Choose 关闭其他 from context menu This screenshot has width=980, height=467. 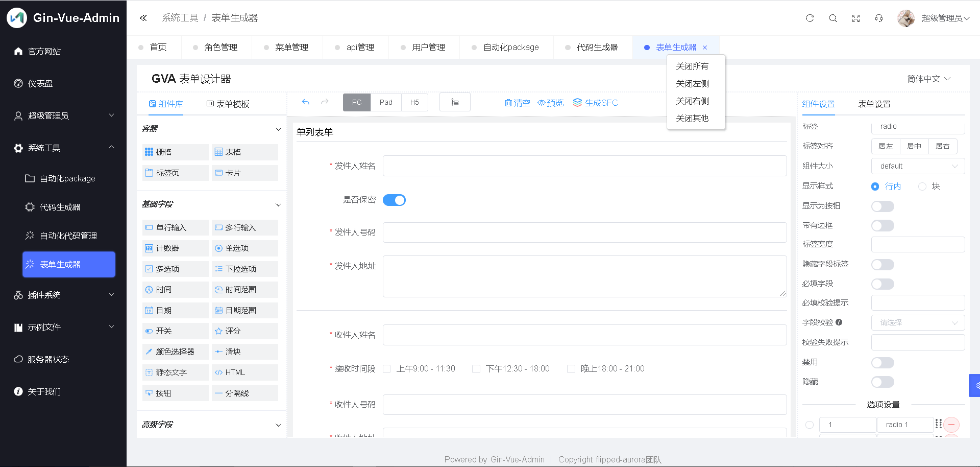pyautogui.click(x=692, y=119)
